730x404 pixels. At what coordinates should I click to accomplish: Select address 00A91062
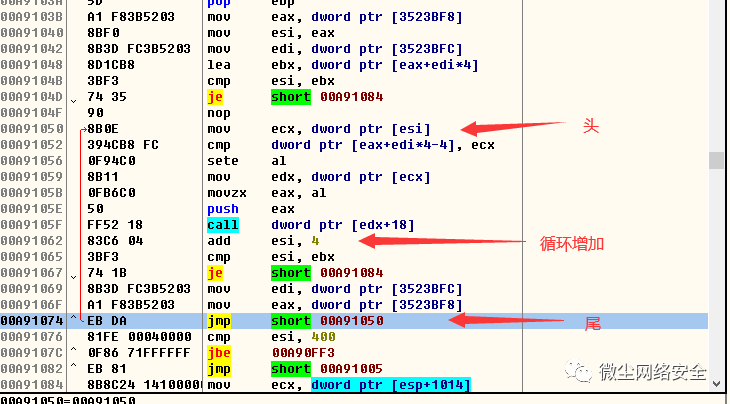[x=32, y=241]
